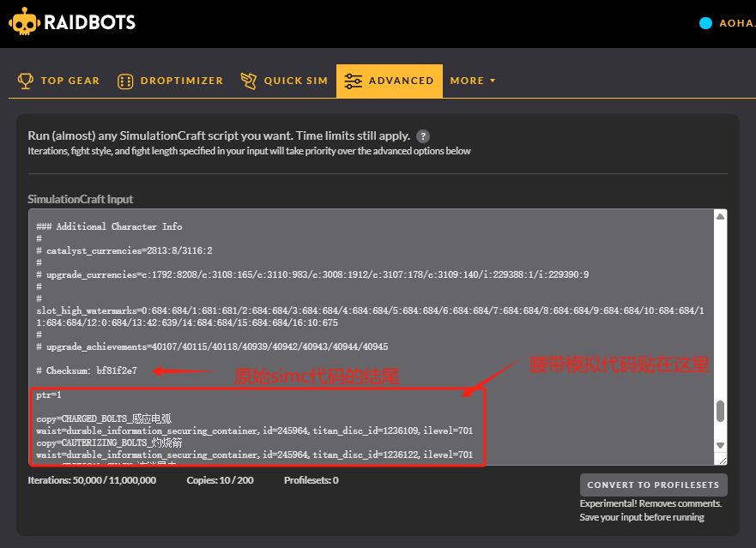Select the trophy icon beside TOP GEAR
This screenshot has height=548, width=756.
pyautogui.click(x=26, y=80)
